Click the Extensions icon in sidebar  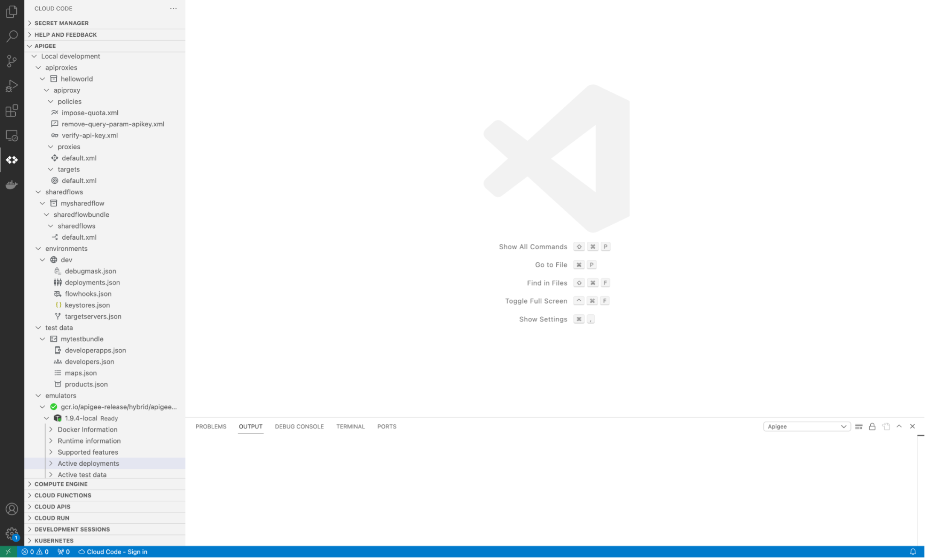pos(12,111)
